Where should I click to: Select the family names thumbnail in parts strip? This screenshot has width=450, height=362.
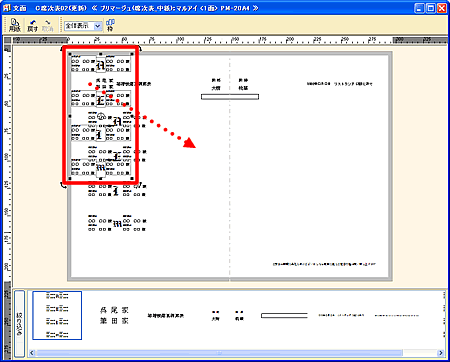tap(114, 315)
